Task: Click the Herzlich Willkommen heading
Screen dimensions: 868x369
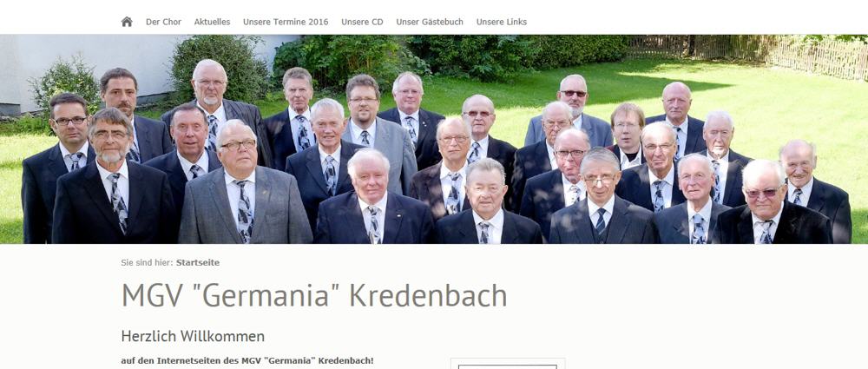Action: (x=193, y=336)
